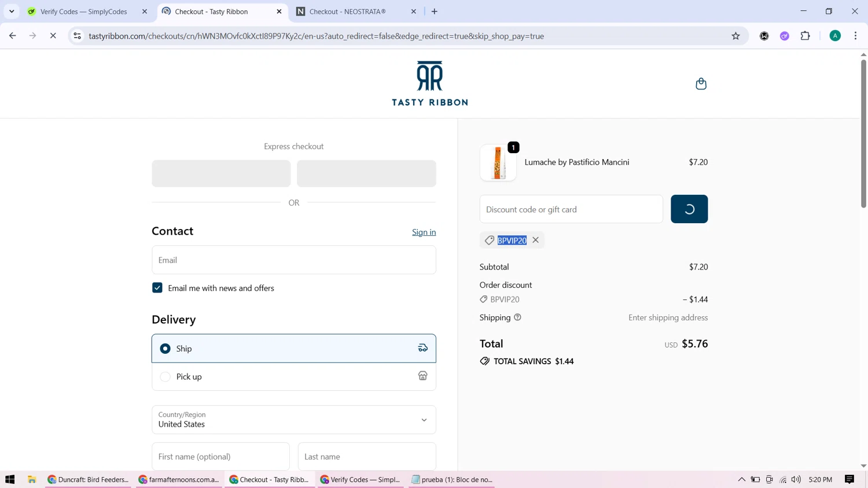The height and width of the screenshot is (488, 868).
Task: Expand the Country/Region dropdown
Action: 294,420
